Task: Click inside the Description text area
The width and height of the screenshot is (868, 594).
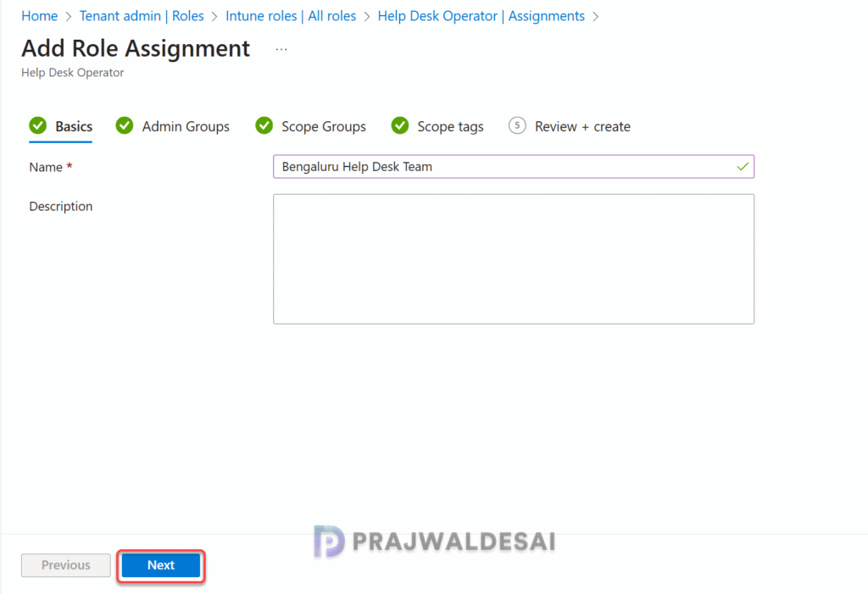Action: click(x=513, y=259)
